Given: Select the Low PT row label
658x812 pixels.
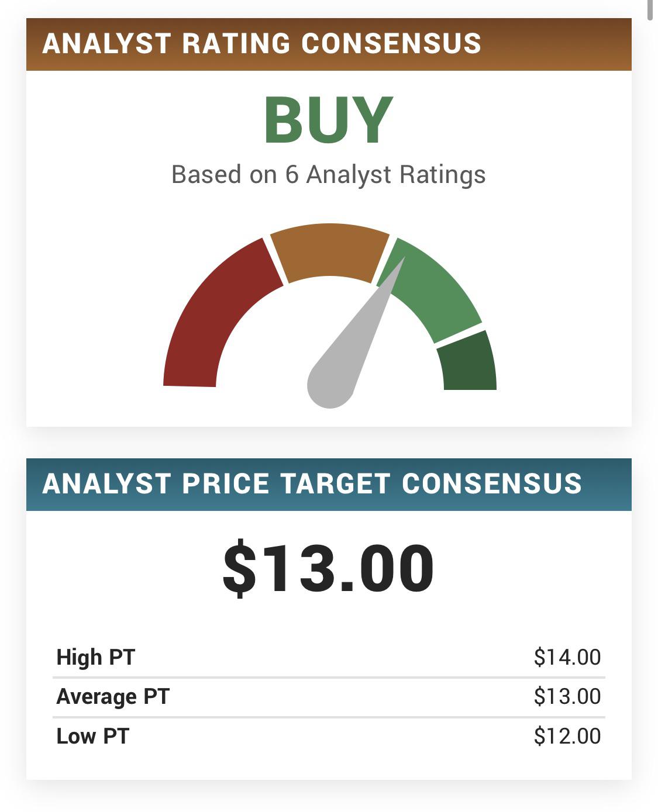Looking at the screenshot, I should 93,736.
